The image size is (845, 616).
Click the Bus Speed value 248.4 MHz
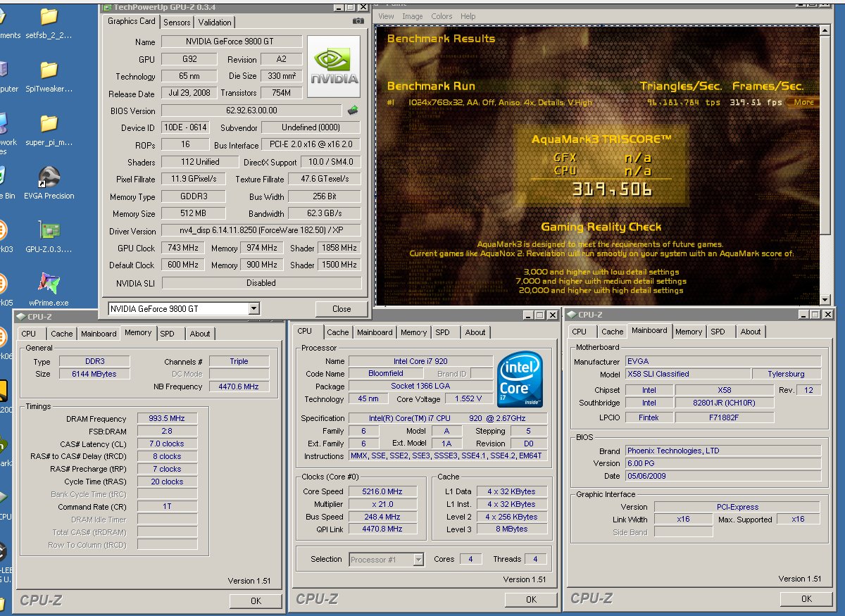382,517
